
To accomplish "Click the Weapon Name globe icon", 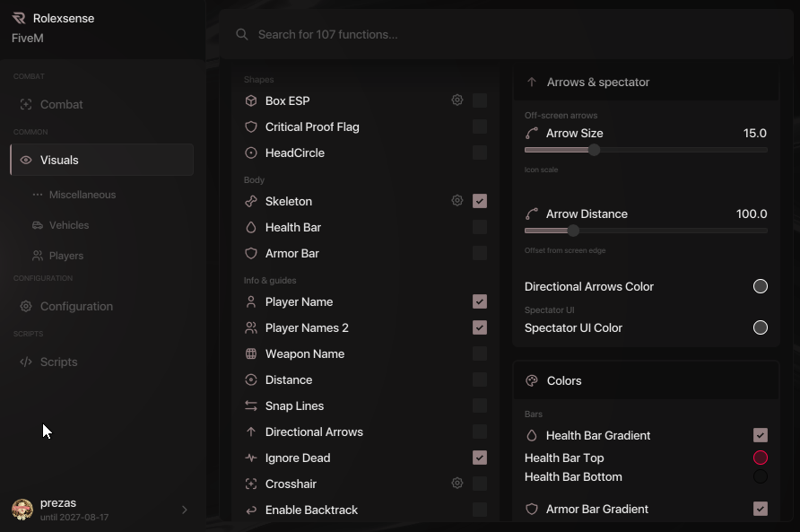I will pyautogui.click(x=251, y=353).
